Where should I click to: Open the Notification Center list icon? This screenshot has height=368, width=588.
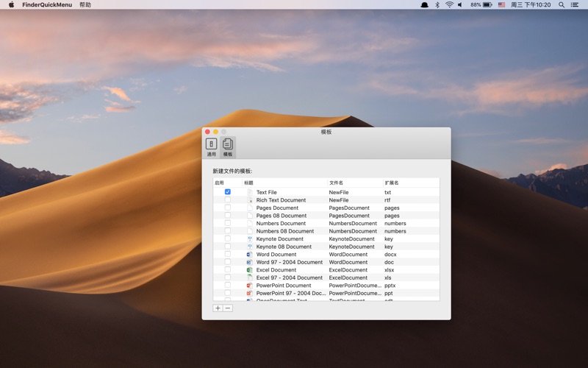click(x=575, y=5)
